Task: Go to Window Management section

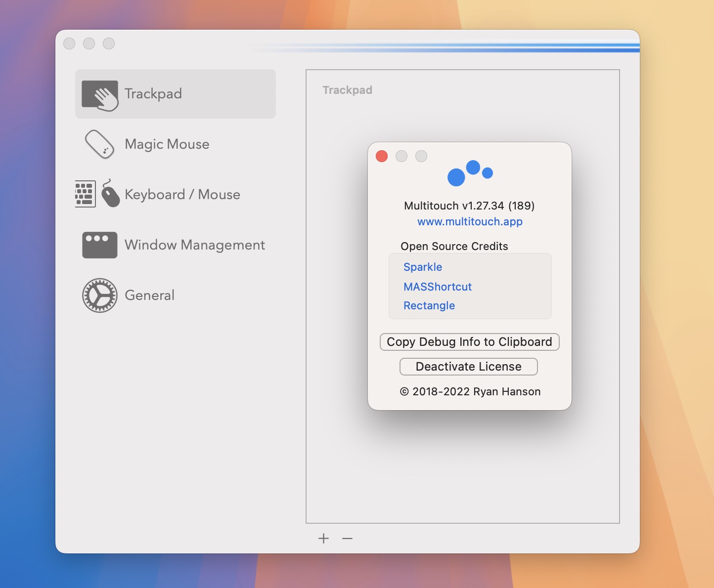Action: (x=195, y=245)
